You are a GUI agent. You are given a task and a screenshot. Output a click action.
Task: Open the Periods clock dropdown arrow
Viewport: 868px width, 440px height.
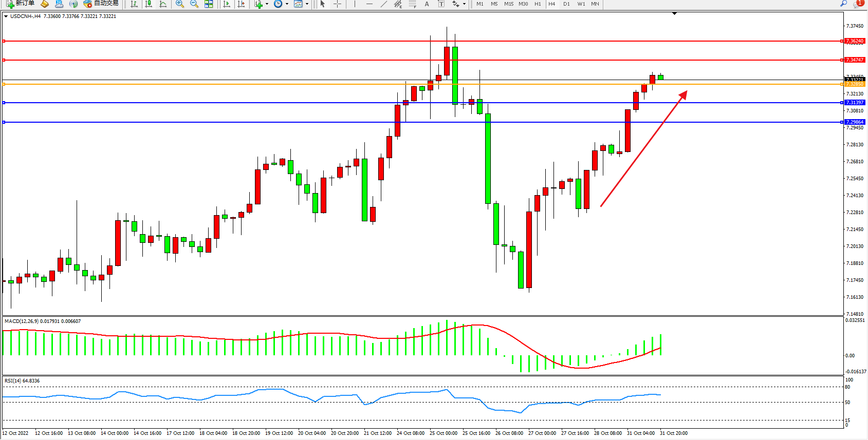tap(287, 4)
